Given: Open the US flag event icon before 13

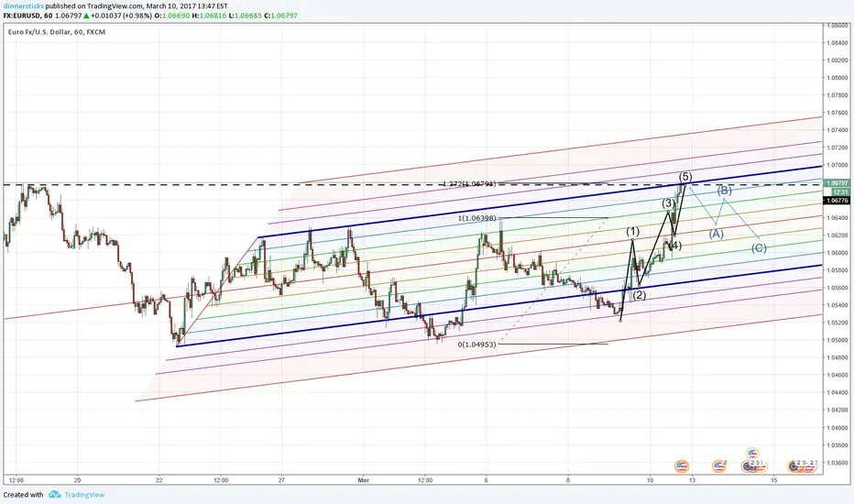Looking at the screenshot, I should click(x=682, y=466).
